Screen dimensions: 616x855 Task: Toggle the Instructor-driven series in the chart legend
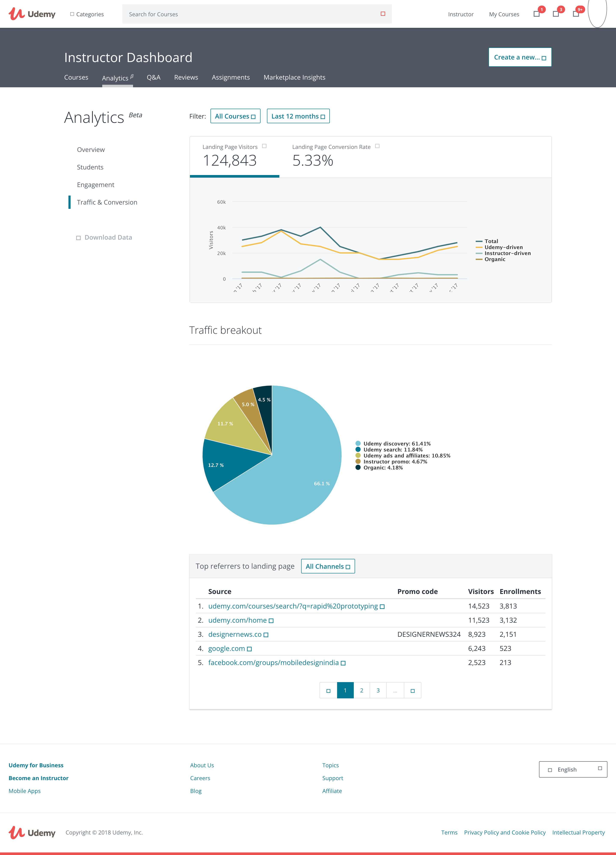click(x=503, y=253)
